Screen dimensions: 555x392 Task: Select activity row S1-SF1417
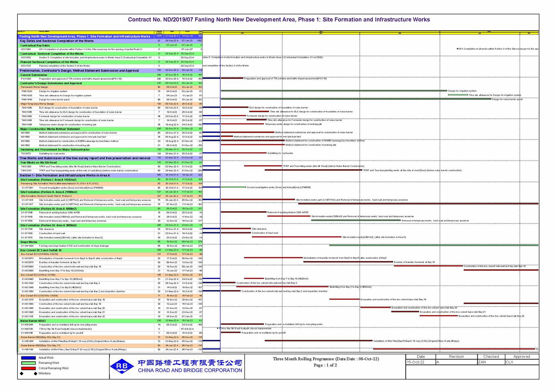pos(110,204)
